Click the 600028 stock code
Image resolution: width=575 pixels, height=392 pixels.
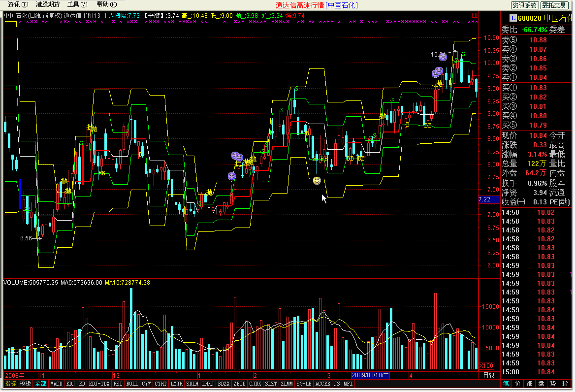pos(530,18)
